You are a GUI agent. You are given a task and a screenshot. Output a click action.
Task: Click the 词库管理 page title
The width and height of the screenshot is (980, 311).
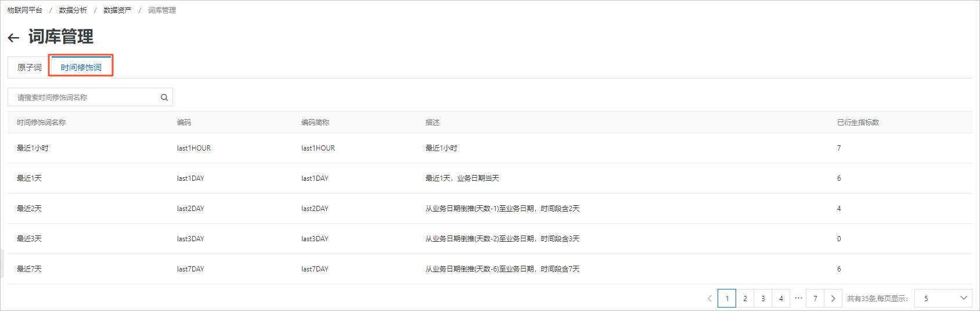[x=61, y=37]
